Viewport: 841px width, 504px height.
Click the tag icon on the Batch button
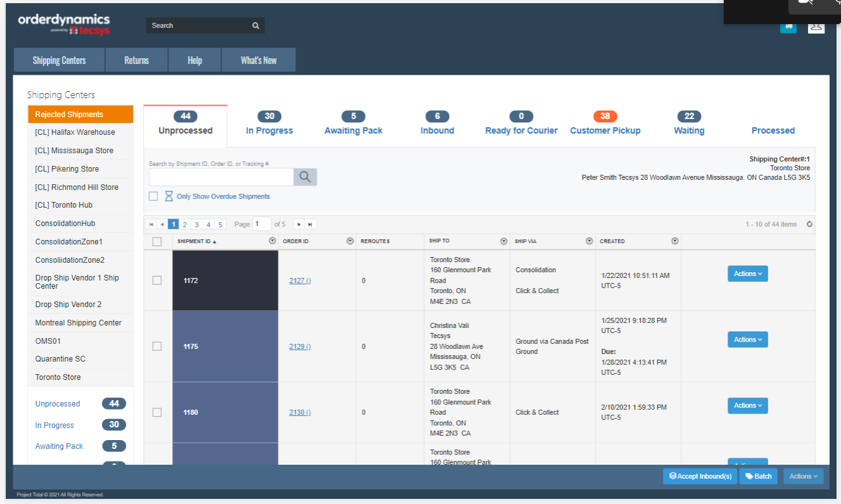tap(749, 476)
